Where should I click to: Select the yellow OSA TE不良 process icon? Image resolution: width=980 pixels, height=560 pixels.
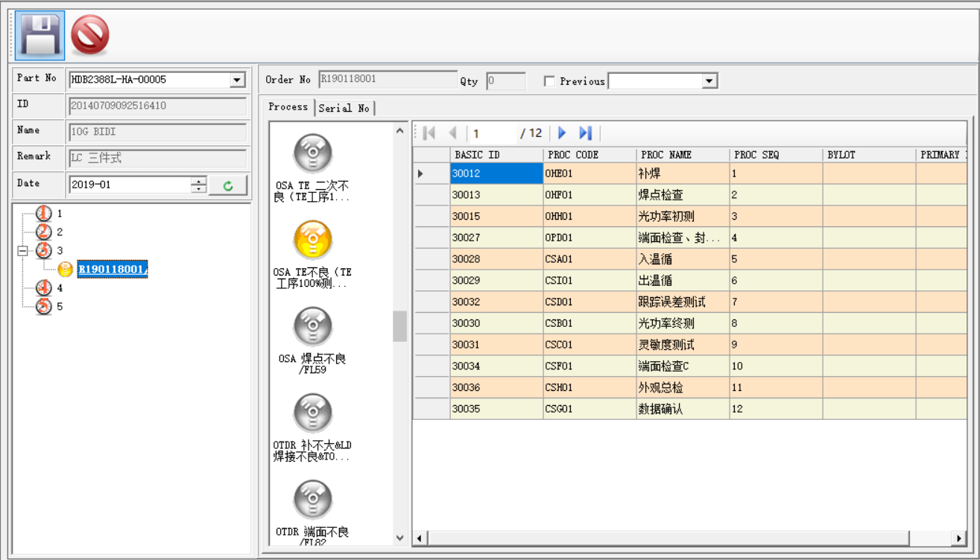tap(312, 240)
